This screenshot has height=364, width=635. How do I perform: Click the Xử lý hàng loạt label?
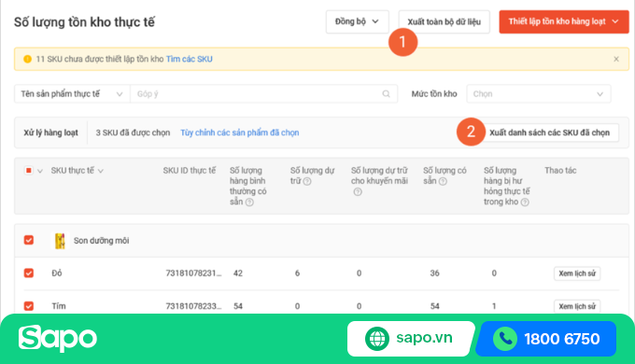tap(50, 133)
